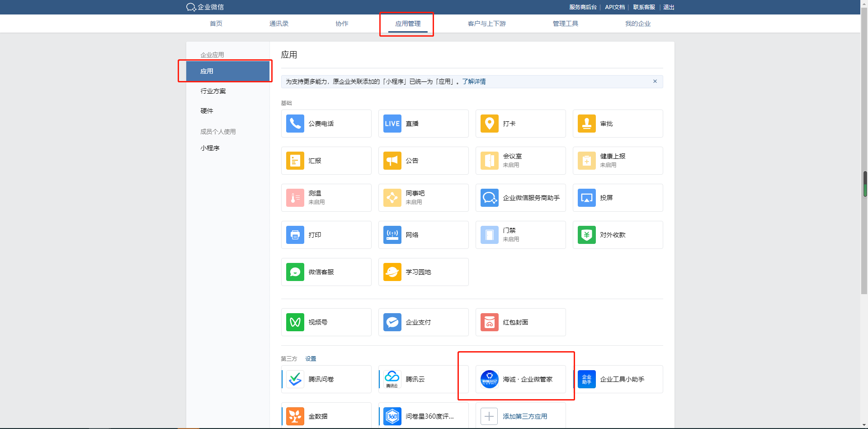Open the 投屏 screen cast icon
Image resolution: width=868 pixels, height=429 pixels.
(586, 198)
